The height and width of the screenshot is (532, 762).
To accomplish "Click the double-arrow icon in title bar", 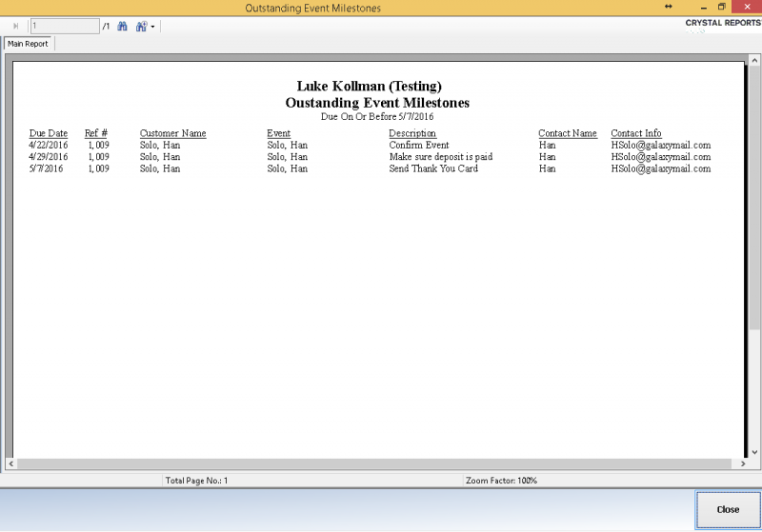I will pyautogui.click(x=668, y=7).
